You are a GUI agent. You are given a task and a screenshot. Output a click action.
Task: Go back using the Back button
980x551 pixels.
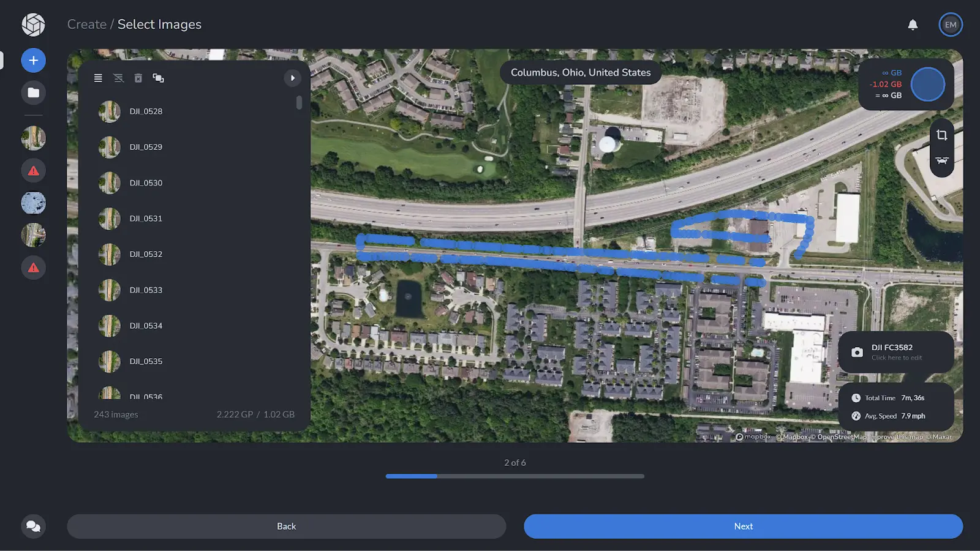(286, 526)
